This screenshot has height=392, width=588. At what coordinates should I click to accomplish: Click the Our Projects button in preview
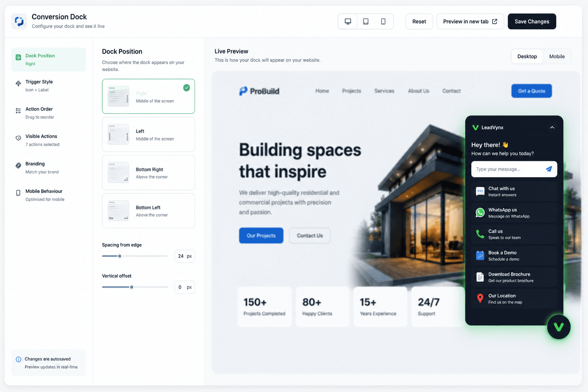pyautogui.click(x=261, y=235)
